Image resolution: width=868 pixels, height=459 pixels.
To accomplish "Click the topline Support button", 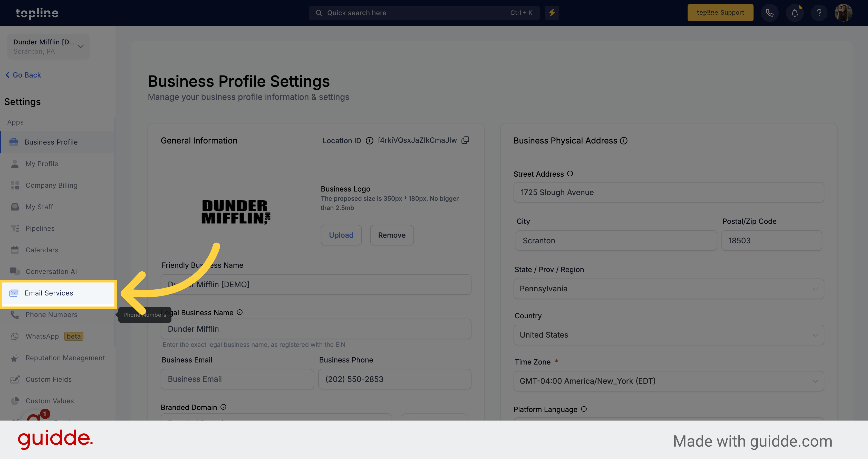I will [x=720, y=13].
